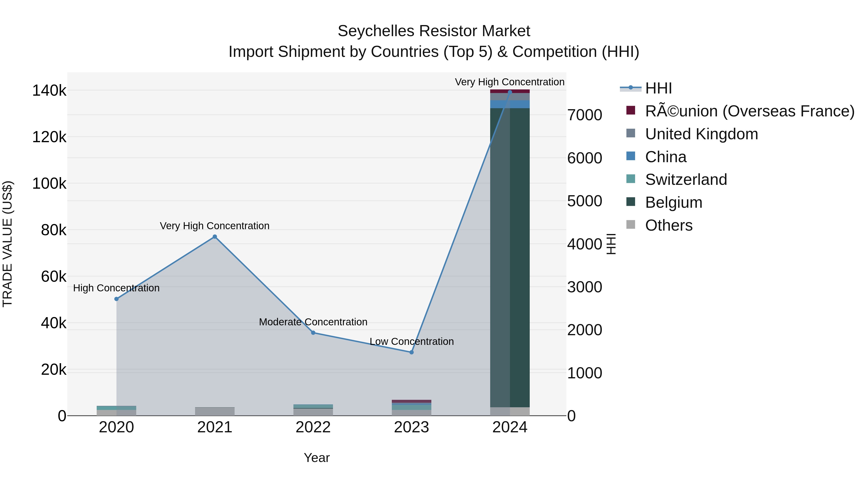Click the dark green Belgium legend swatch
Image resolution: width=868 pixels, height=488 pixels.
631,202
